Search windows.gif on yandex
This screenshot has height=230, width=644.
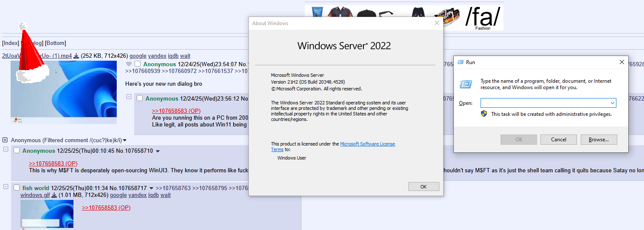coord(138,195)
